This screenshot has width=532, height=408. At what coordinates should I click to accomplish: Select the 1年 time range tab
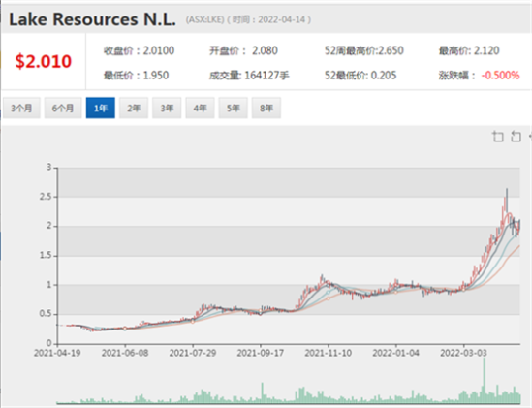[101, 108]
